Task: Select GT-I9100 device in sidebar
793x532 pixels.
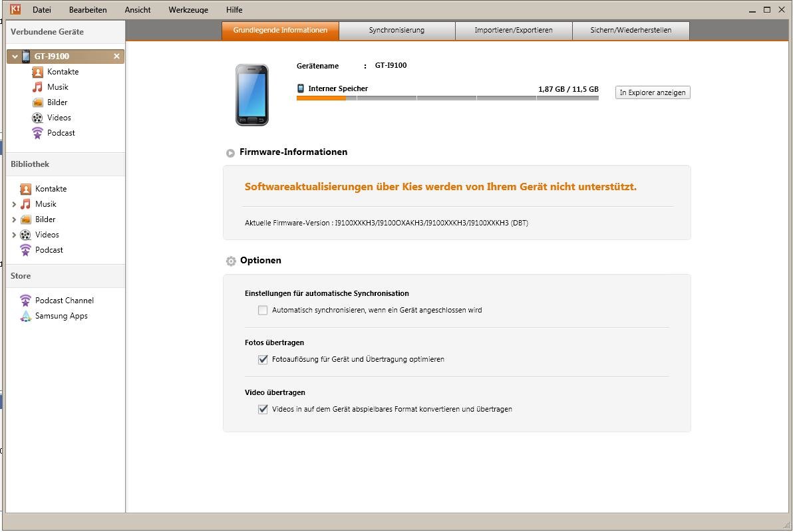Action: 65,56
